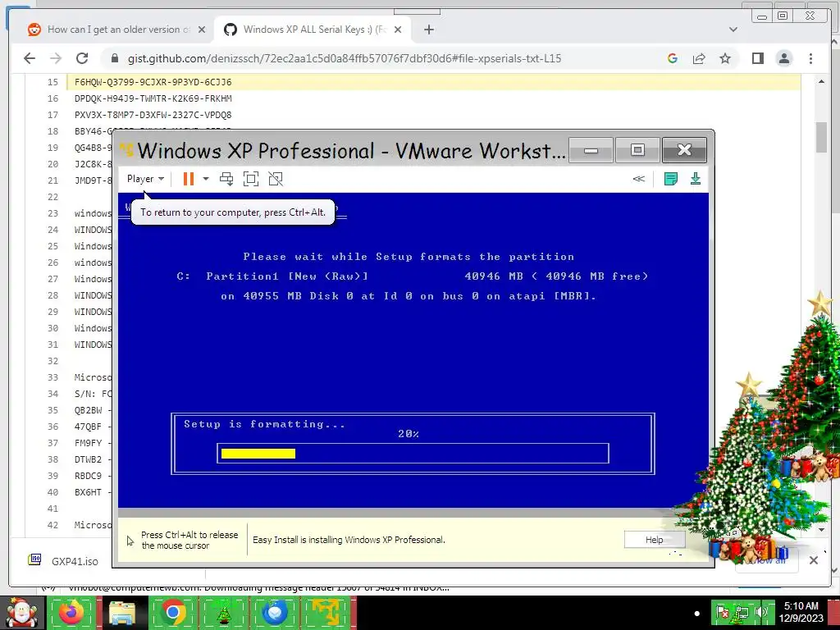The image size is (840, 630).
Task: Click line number 23 in the gist
Action: 52,213
